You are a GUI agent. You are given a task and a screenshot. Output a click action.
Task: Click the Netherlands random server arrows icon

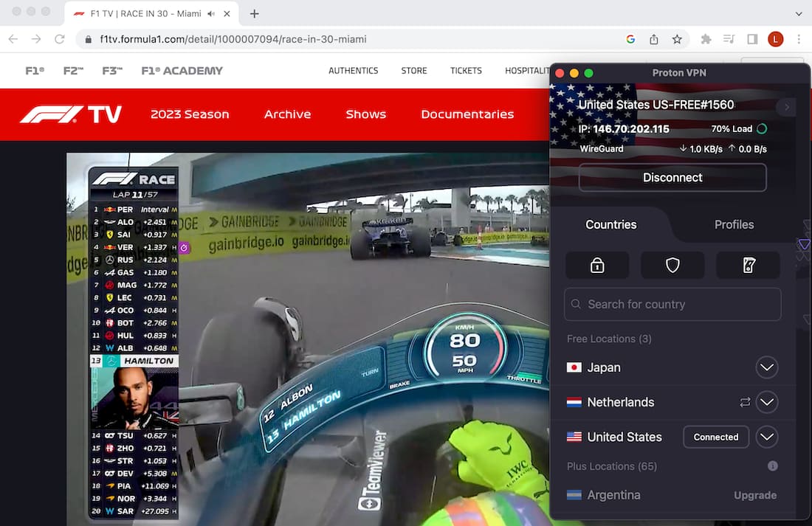pyautogui.click(x=745, y=402)
